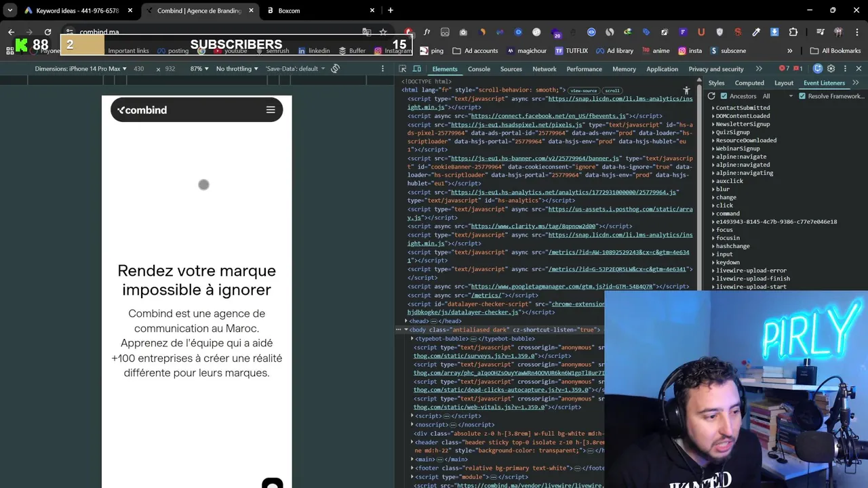Image resolution: width=868 pixels, height=488 pixels.
Task: Open the All listener filter dropdown
Action: coord(777,96)
